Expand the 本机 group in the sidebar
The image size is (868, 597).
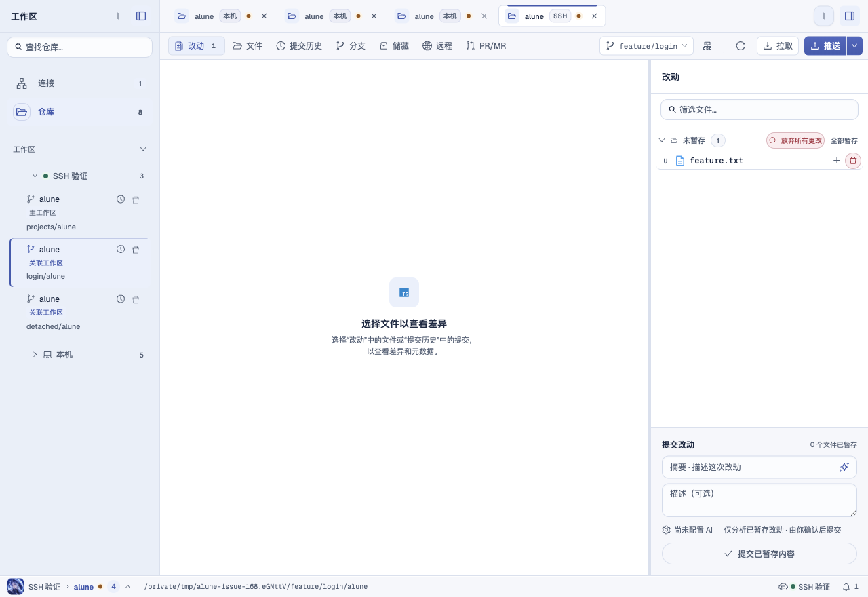35,355
